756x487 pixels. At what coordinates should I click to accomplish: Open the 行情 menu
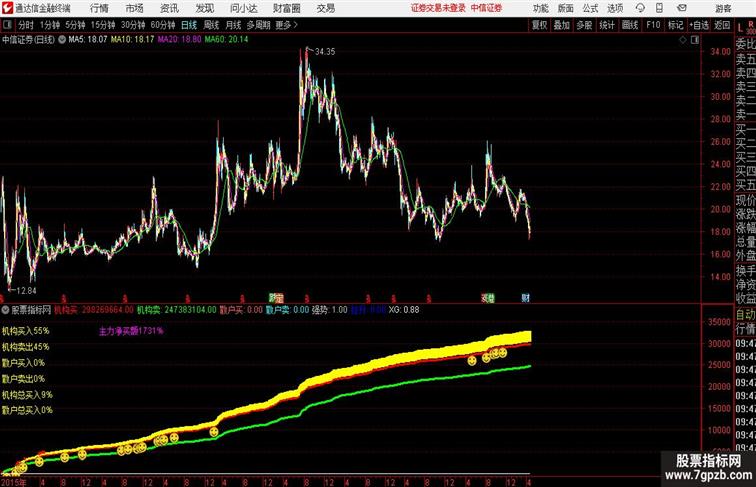coord(99,8)
